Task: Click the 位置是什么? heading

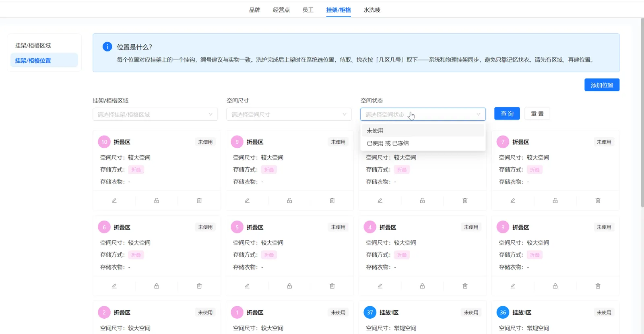Action: [x=134, y=47]
